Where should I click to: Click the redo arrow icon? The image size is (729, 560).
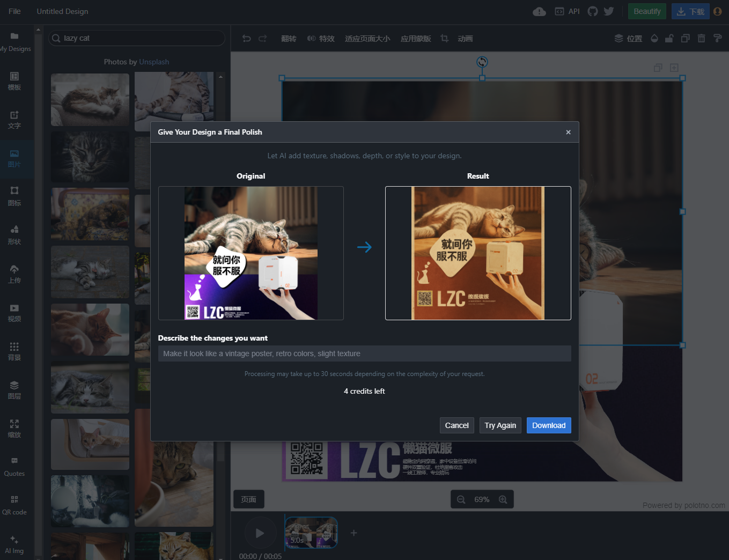click(263, 39)
